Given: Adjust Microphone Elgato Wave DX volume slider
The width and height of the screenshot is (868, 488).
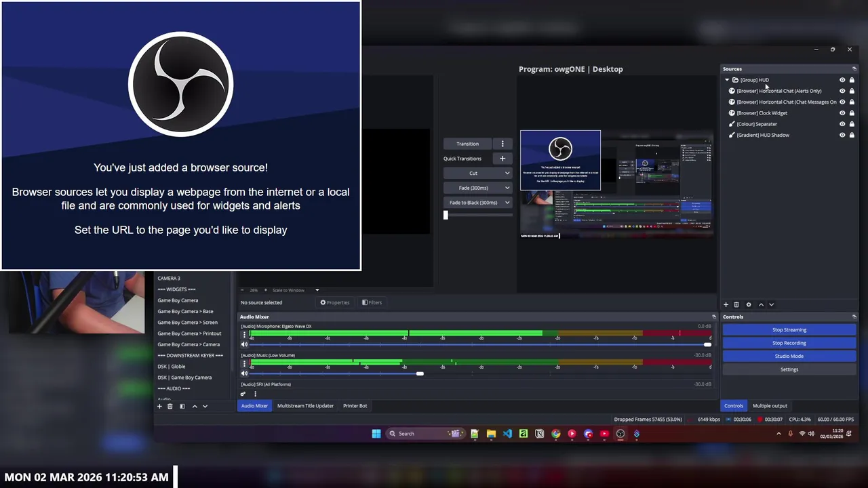Looking at the screenshot, I should point(707,345).
